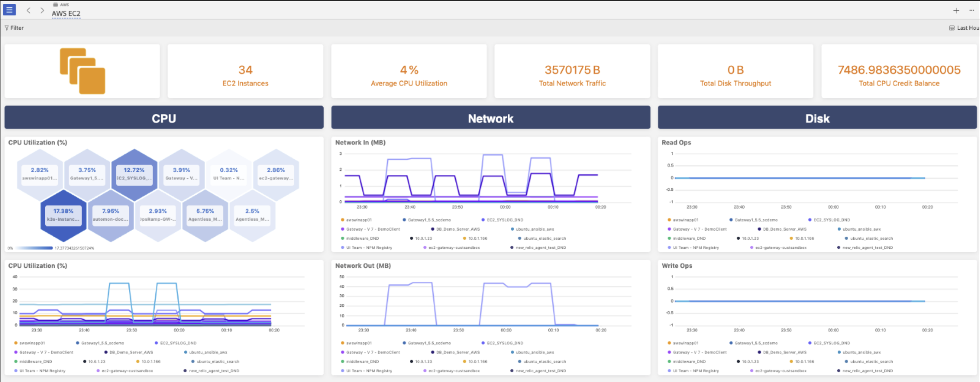Viewport: 980px width, 382px height.
Task: Toggle awswinapp01 series in CPU Utilization legend
Action: click(x=32, y=343)
